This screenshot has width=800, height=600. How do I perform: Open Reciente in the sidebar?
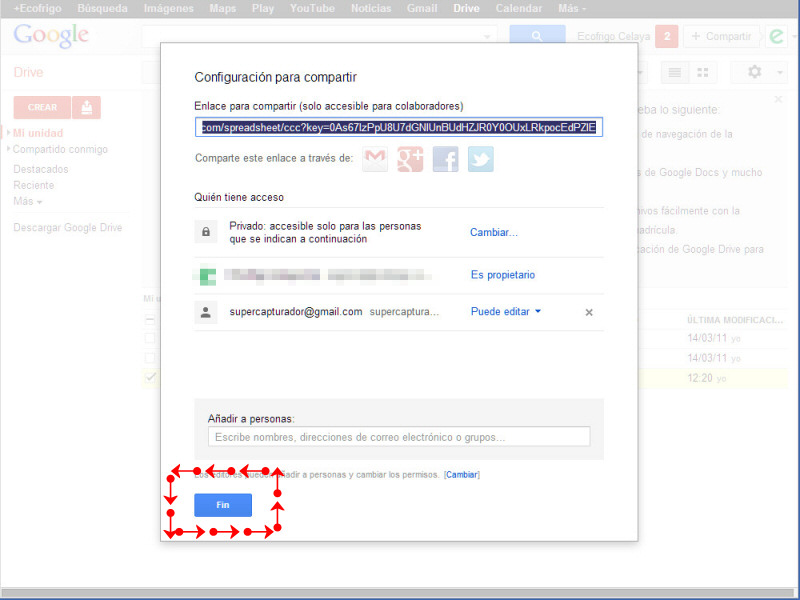click(x=34, y=185)
